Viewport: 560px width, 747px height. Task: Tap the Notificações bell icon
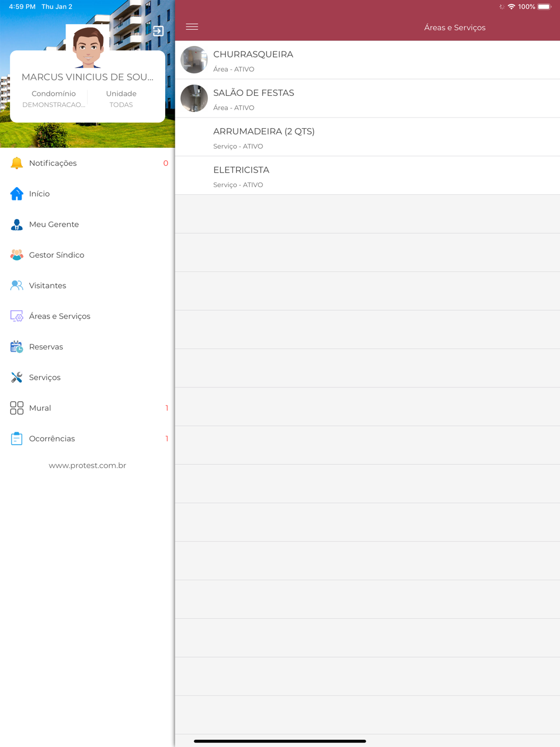point(17,163)
